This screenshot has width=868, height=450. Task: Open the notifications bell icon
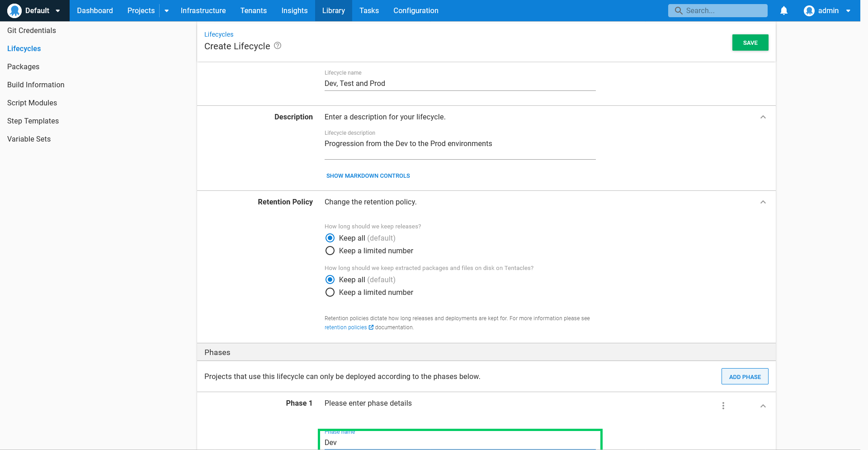pos(784,10)
